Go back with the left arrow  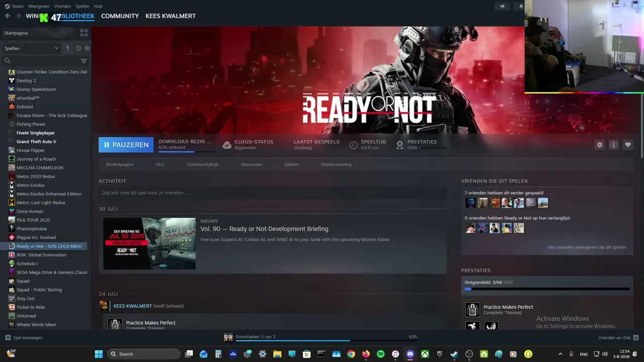coord(8,16)
